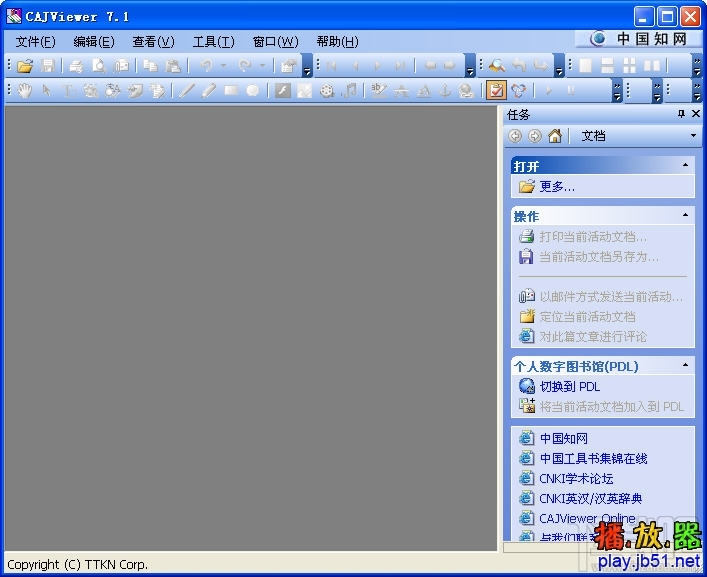This screenshot has height=577, width=707.
Task: Toggle the highlighted task pane clipboard button
Action: [x=496, y=91]
